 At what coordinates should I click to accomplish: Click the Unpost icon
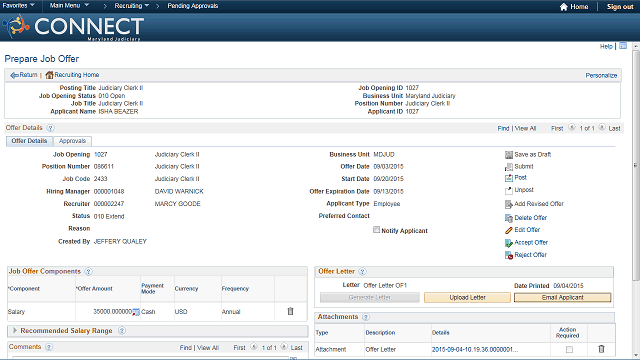(509, 190)
